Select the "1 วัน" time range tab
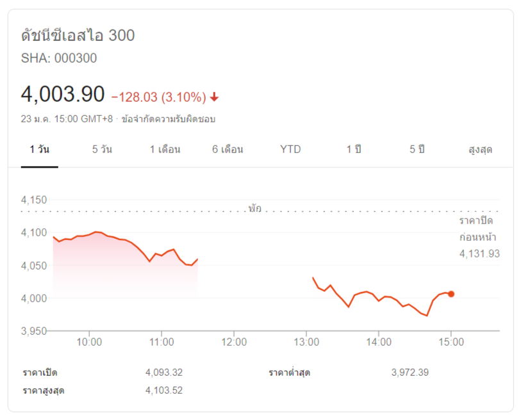This screenshot has height=420, width=523. pyautogui.click(x=39, y=150)
